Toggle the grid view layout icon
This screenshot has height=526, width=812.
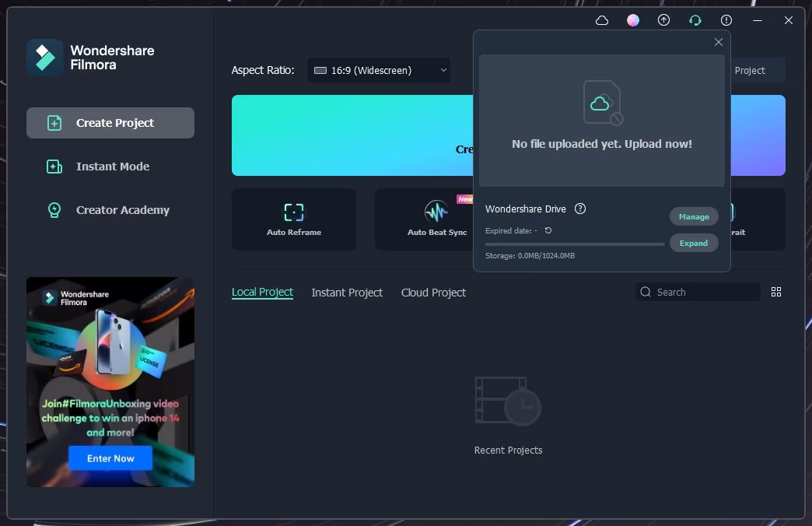point(776,293)
